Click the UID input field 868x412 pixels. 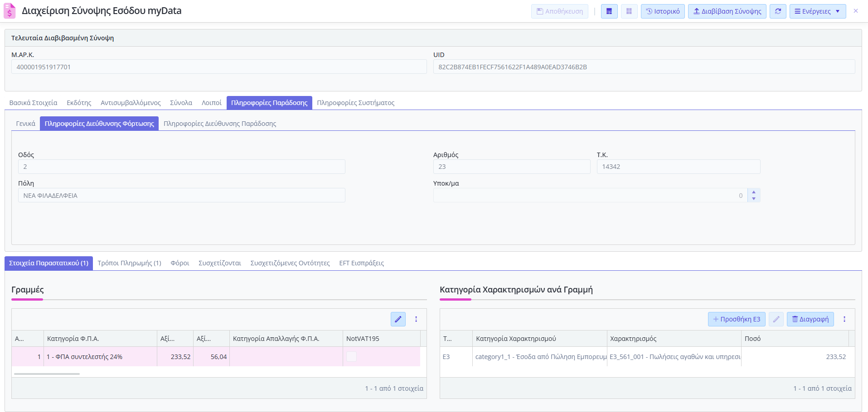click(644, 67)
